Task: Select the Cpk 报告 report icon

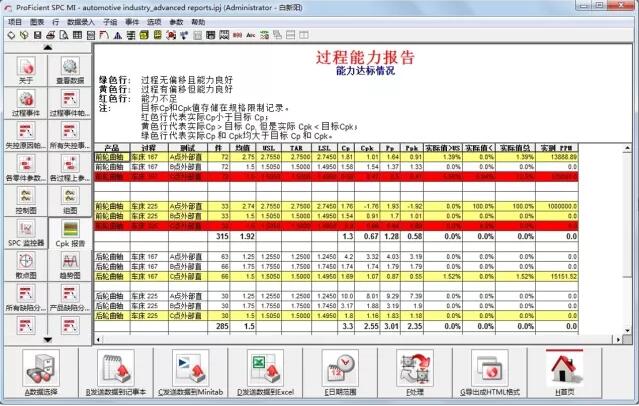Action: [70, 233]
